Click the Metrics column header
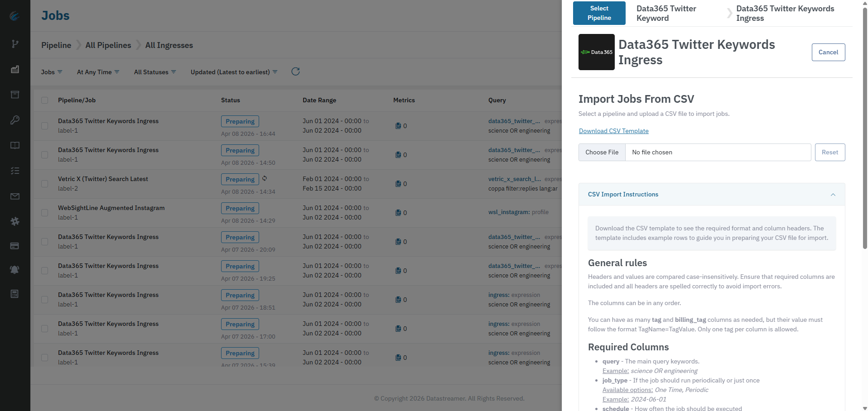Viewport: 868px width, 411px height. pos(404,100)
